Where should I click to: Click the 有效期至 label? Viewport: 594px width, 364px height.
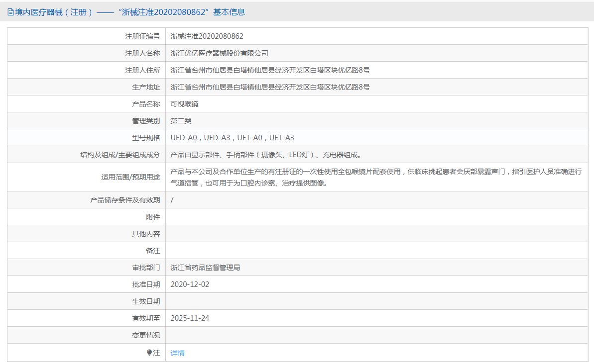coord(146,318)
